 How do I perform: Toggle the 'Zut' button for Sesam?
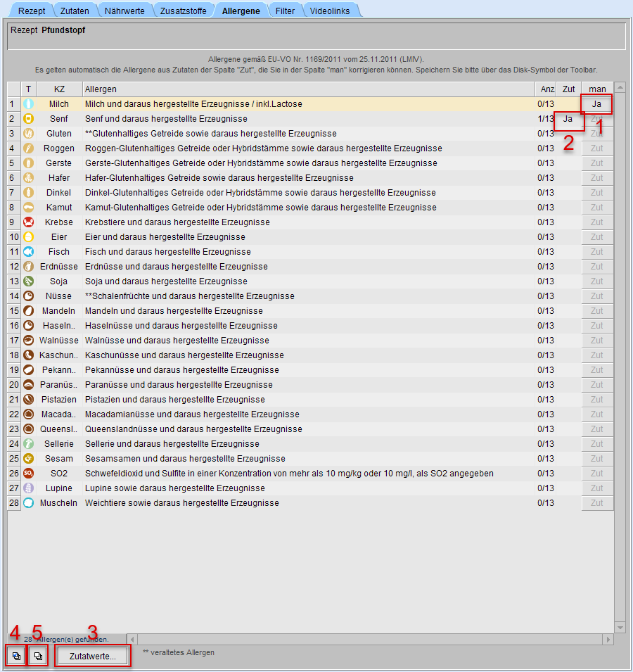tap(596, 459)
